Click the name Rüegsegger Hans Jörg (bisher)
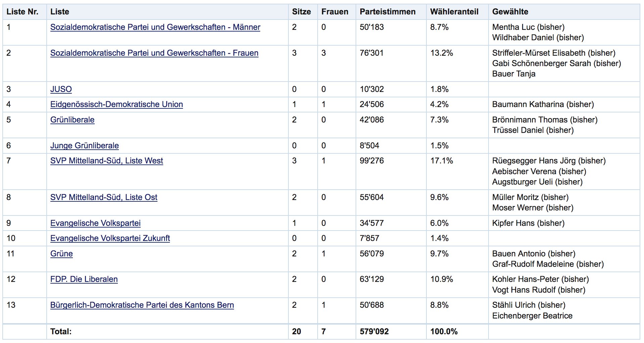The height and width of the screenshot is (343, 644). (x=549, y=161)
